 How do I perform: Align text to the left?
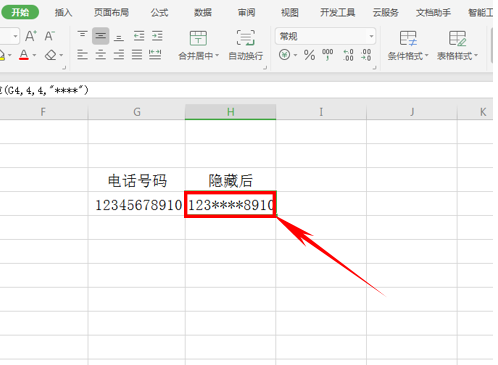pos(82,55)
